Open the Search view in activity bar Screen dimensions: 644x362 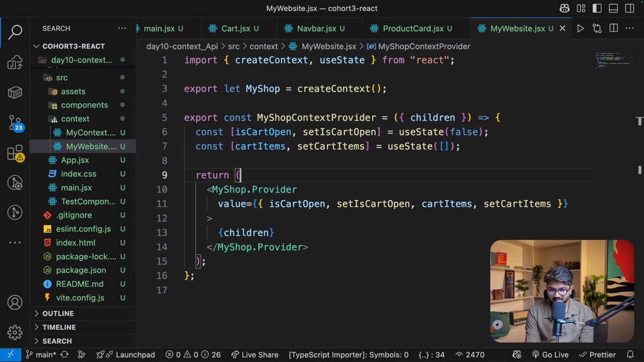coord(15,31)
